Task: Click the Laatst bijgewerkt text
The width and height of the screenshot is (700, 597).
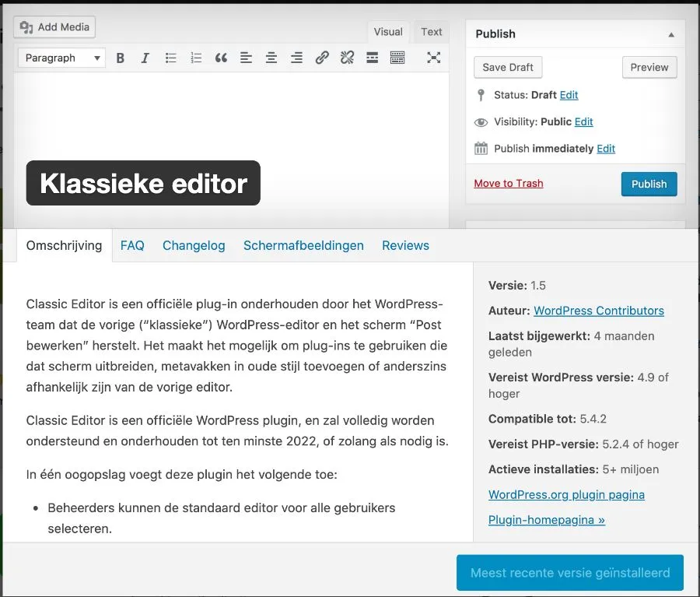Action: (572, 344)
